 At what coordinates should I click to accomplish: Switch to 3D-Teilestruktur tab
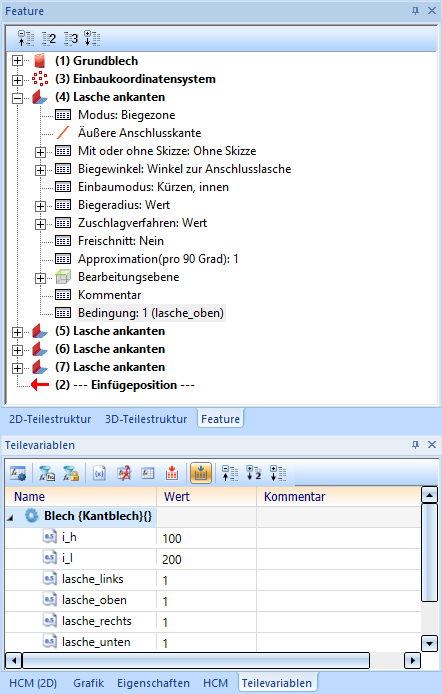tap(146, 419)
